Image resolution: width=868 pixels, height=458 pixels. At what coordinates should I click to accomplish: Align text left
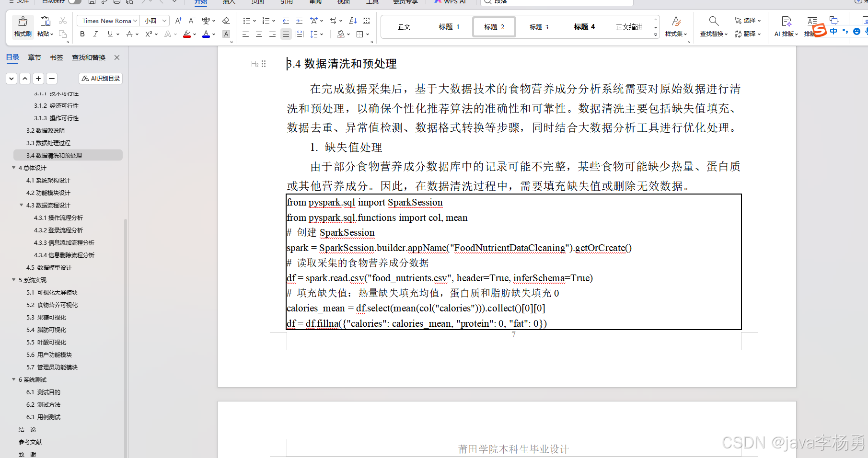pos(245,34)
